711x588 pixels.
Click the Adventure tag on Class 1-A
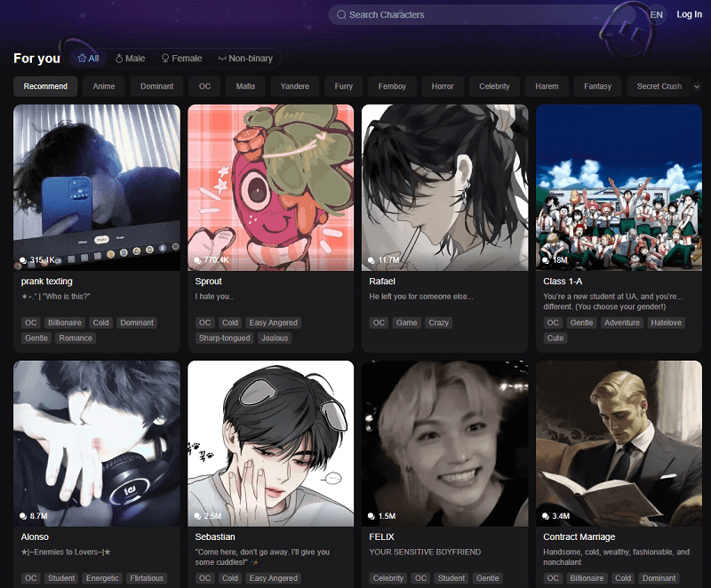tap(621, 322)
